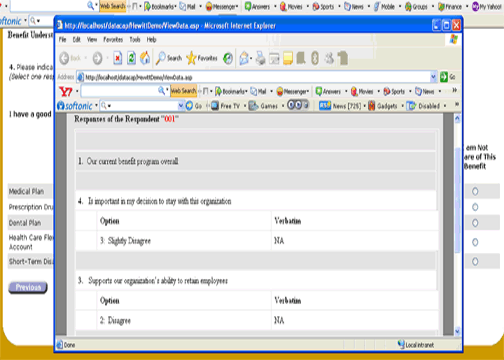The image size is (504, 360).
Task: Click the Back arrow in the popup toolbar
Action: (64, 59)
